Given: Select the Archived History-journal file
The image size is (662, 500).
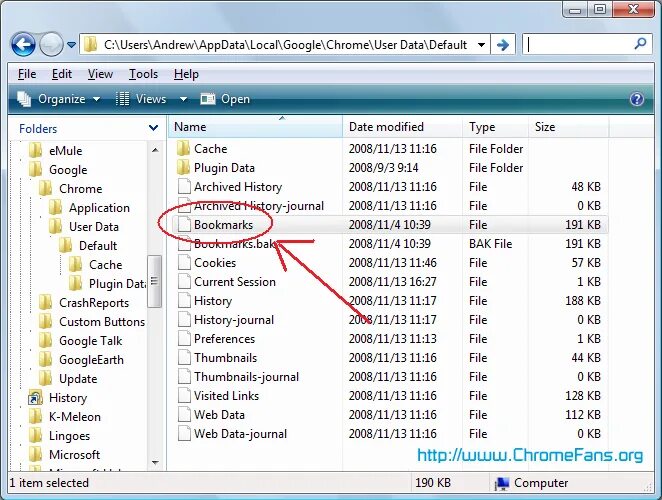Looking at the screenshot, I should point(251,206).
